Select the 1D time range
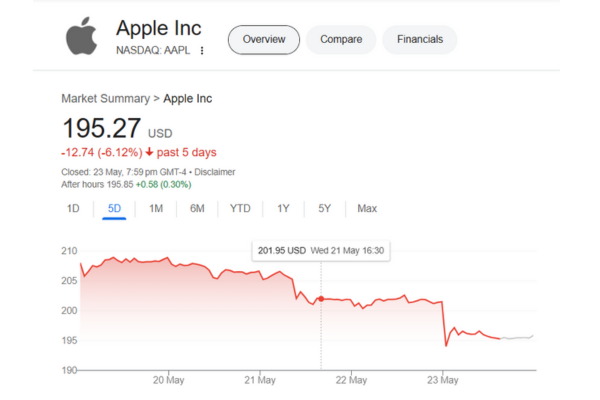Viewport: 600px width, 400px height. [73, 208]
